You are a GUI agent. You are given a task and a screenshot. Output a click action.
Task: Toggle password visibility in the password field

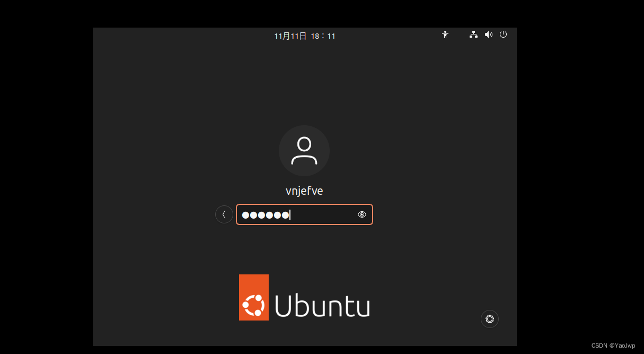click(361, 214)
